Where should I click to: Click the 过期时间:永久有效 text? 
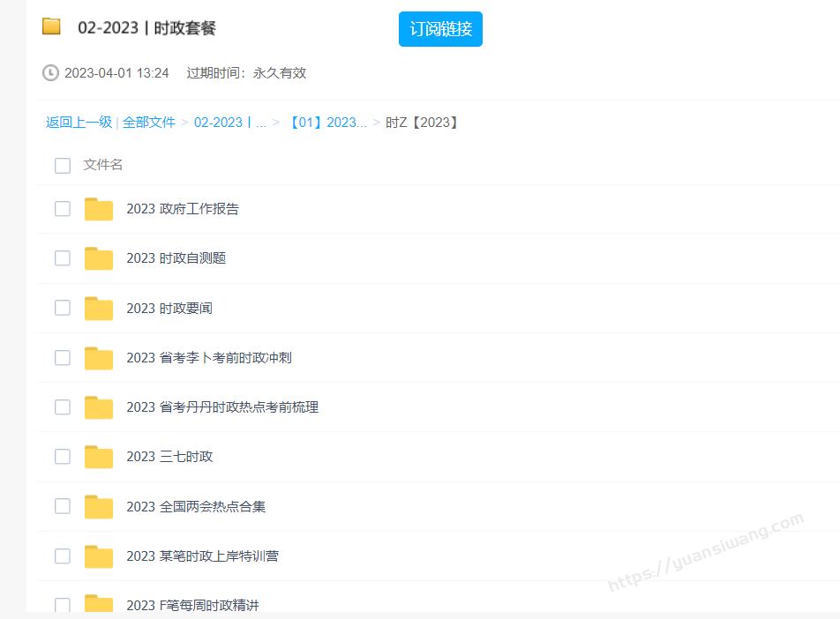pyautogui.click(x=246, y=73)
